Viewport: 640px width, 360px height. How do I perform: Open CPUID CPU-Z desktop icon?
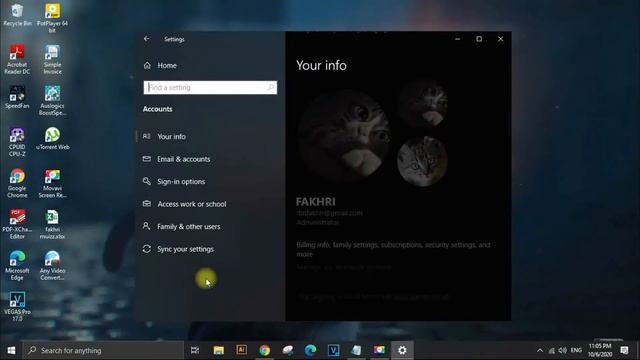coord(17,142)
